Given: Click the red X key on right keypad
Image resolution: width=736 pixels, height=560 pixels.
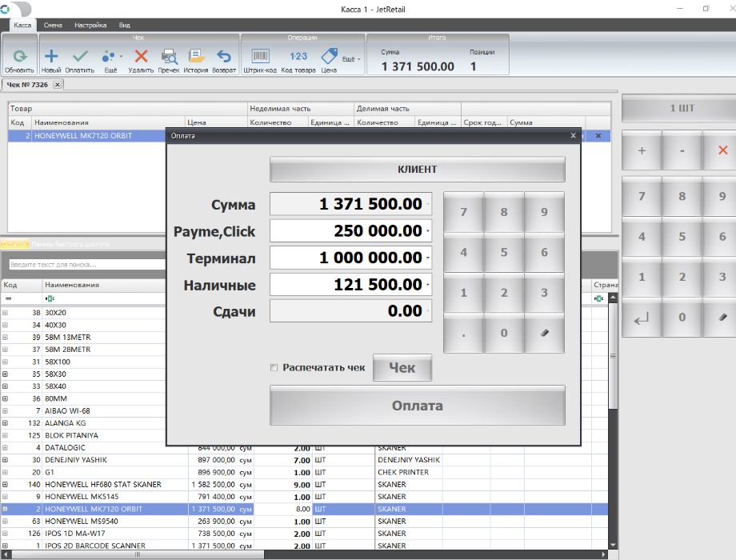Looking at the screenshot, I should pyautogui.click(x=722, y=150).
